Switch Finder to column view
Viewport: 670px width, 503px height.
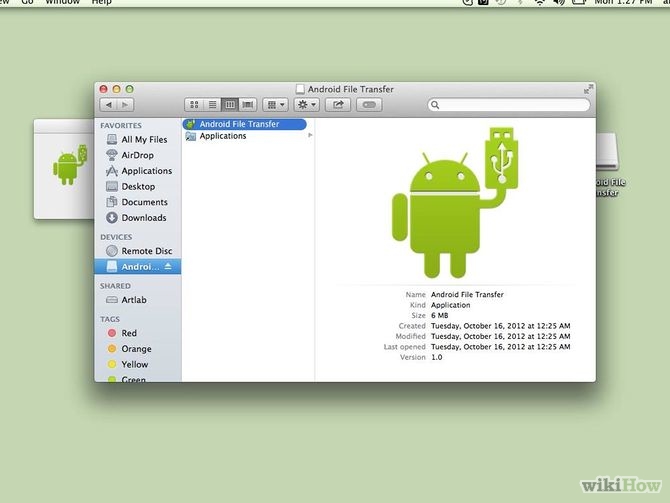(x=230, y=105)
